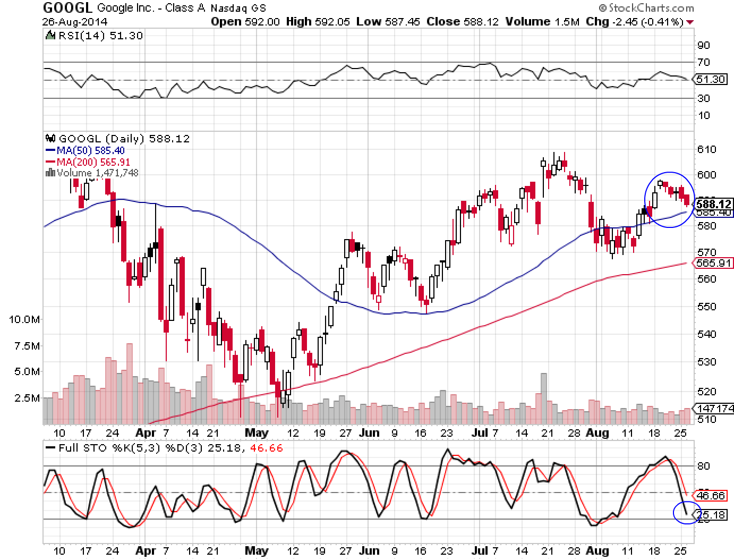Select the black Full STO line swatch

coord(51,448)
